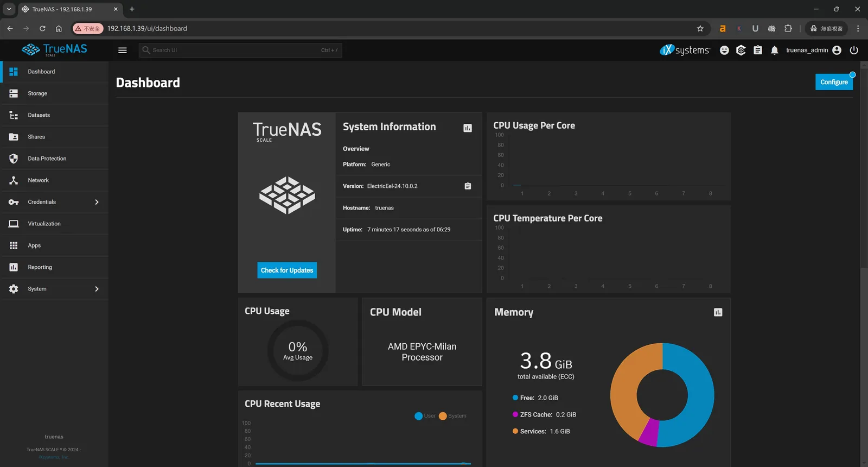Expand the Credentials submenu chevron
Image resolution: width=868 pixels, height=467 pixels.
tap(97, 202)
